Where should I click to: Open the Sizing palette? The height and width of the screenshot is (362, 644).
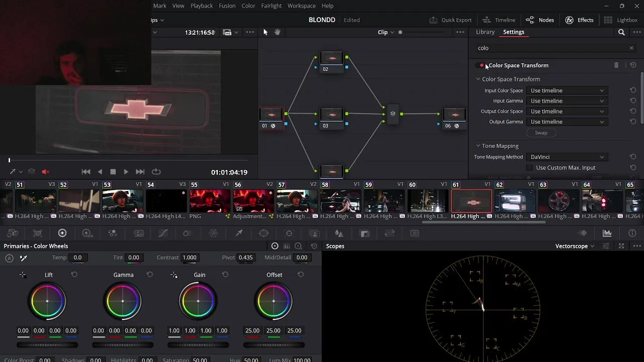[x=389, y=233]
